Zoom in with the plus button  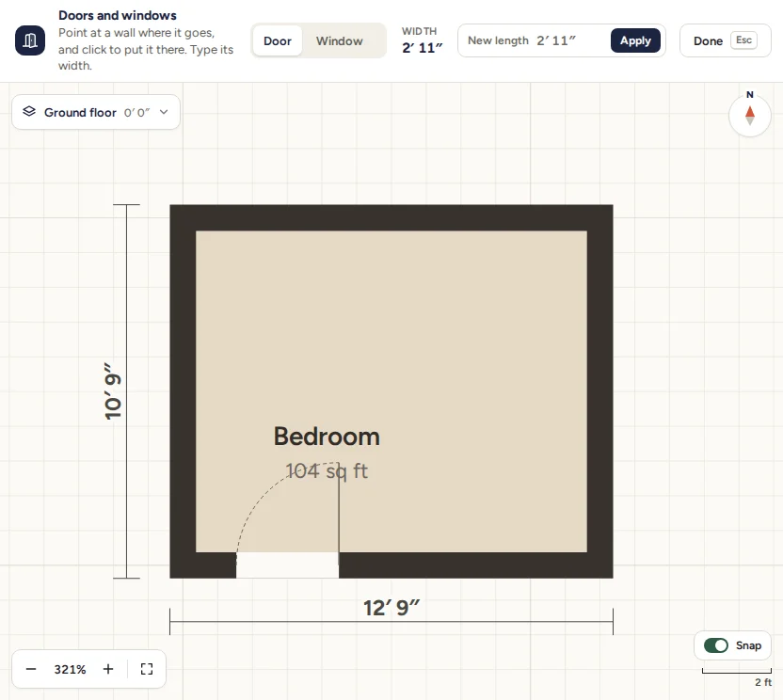[108, 669]
